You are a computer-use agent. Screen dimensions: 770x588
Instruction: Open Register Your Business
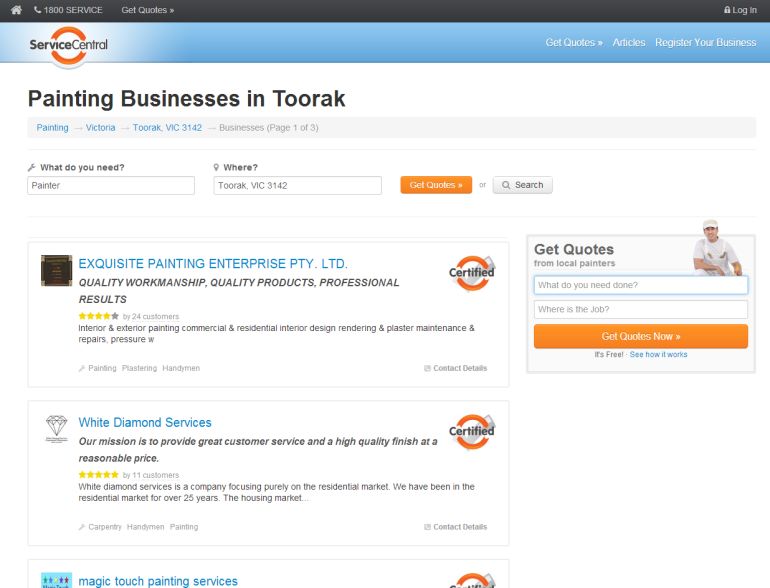click(705, 43)
